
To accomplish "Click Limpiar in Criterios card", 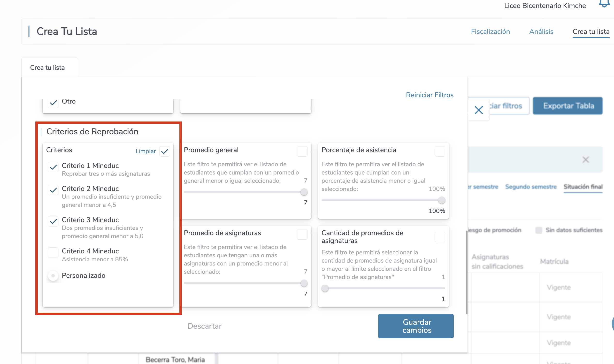I will [x=146, y=151].
